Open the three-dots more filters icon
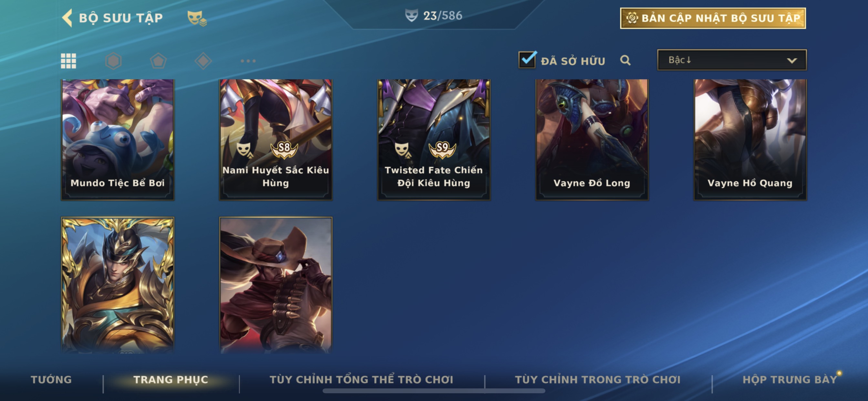 [248, 61]
